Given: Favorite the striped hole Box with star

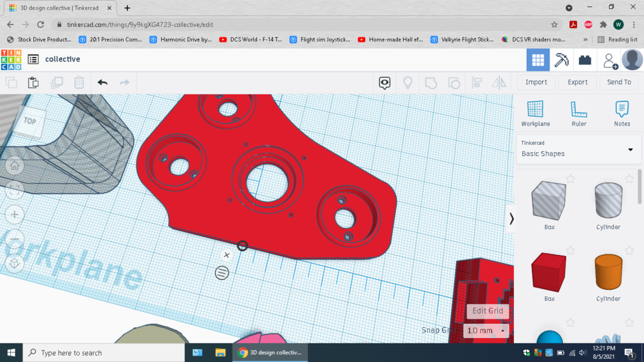Looking at the screenshot, I should click(x=571, y=179).
